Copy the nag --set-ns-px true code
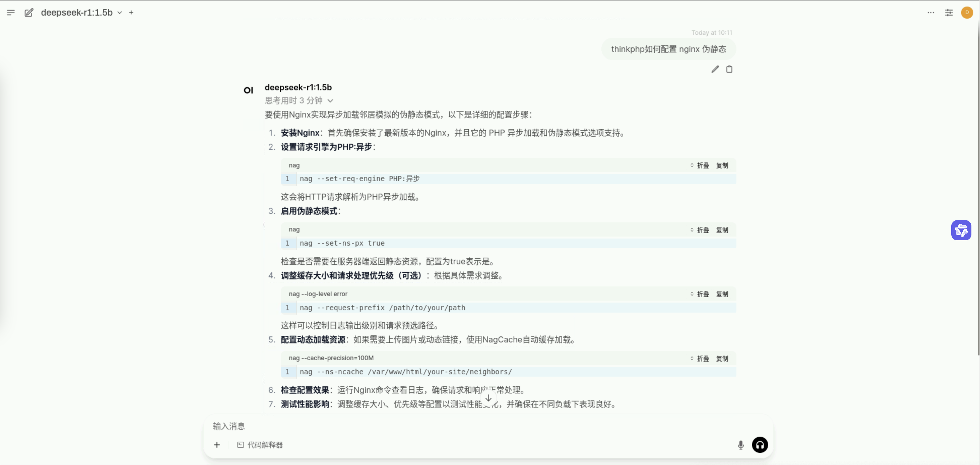 pyautogui.click(x=722, y=230)
